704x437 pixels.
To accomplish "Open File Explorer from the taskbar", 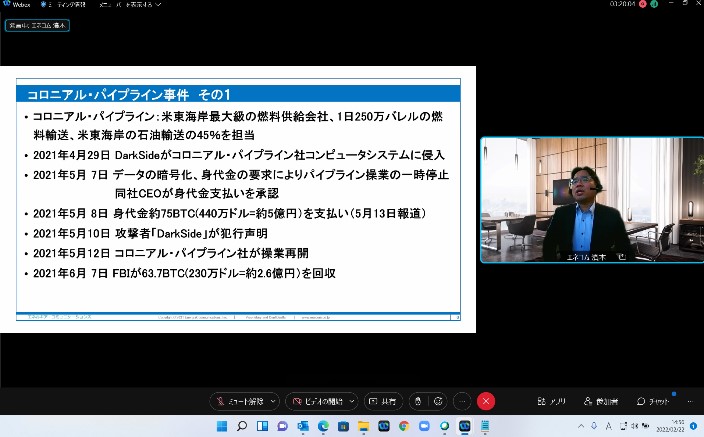I will (x=364, y=426).
